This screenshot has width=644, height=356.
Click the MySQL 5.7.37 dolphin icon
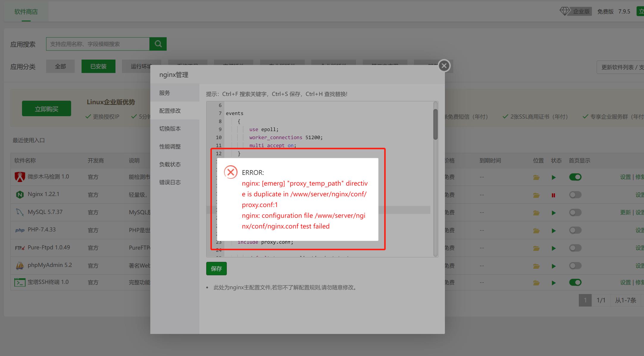20,212
